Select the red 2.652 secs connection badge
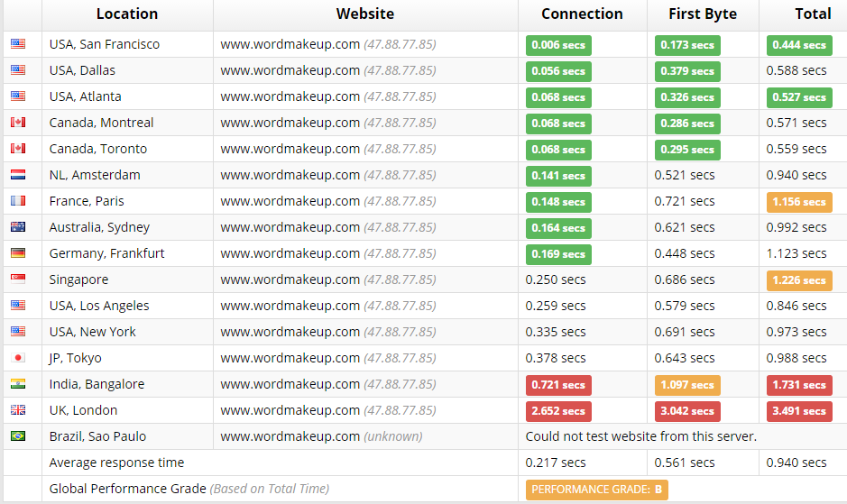This screenshot has height=504, width=847. tap(558, 411)
